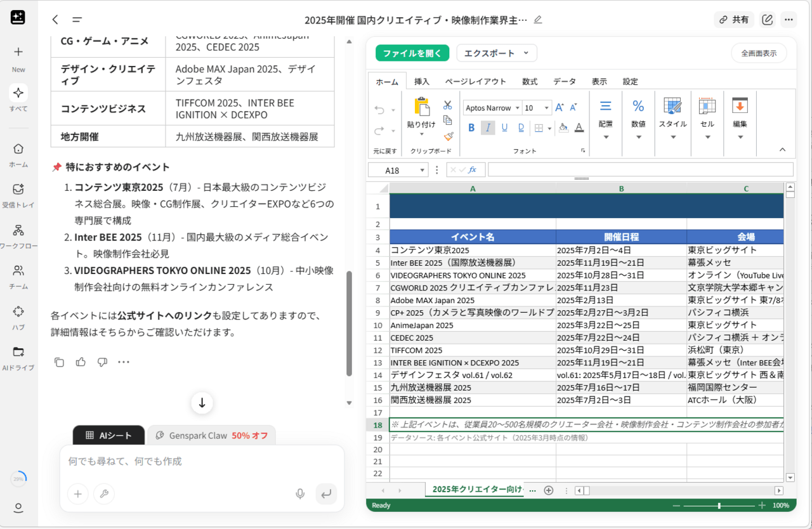Switch to the Insert ribbon tab
812x529 pixels.
click(x=422, y=81)
